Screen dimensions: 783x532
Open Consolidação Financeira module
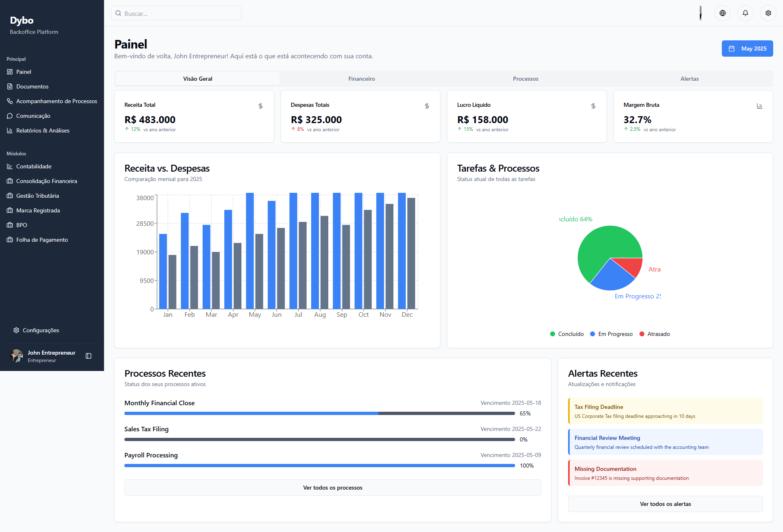click(52, 181)
